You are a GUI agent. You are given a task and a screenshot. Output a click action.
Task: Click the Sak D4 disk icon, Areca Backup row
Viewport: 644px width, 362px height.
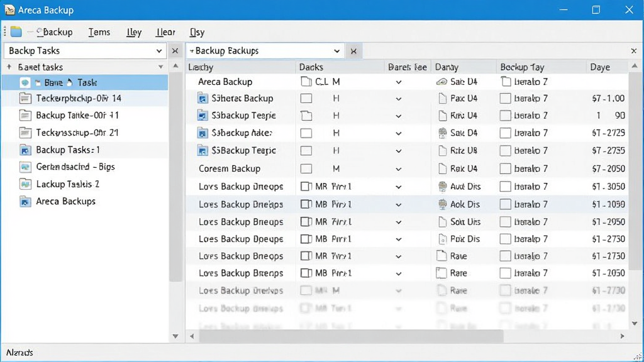pos(442,82)
